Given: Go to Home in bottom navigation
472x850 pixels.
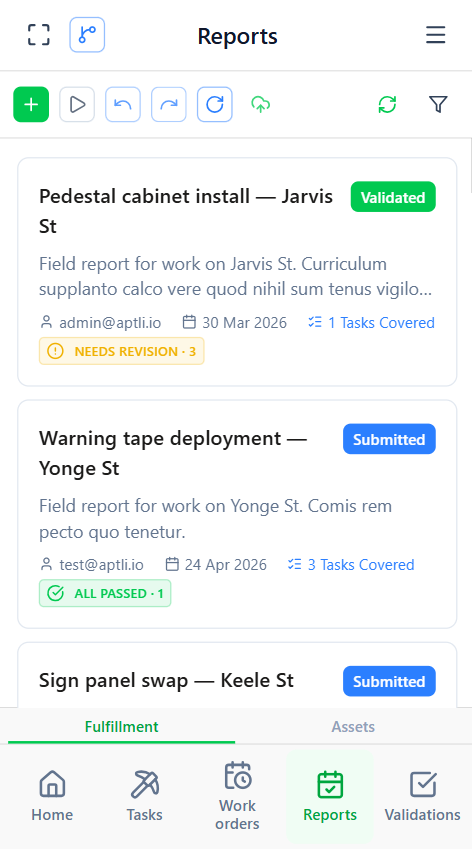Looking at the screenshot, I should point(52,796).
